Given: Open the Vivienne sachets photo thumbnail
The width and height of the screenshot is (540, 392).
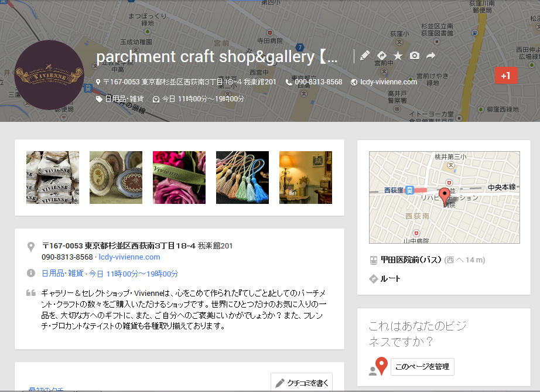Looking at the screenshot, I should (x=53, y=178).
